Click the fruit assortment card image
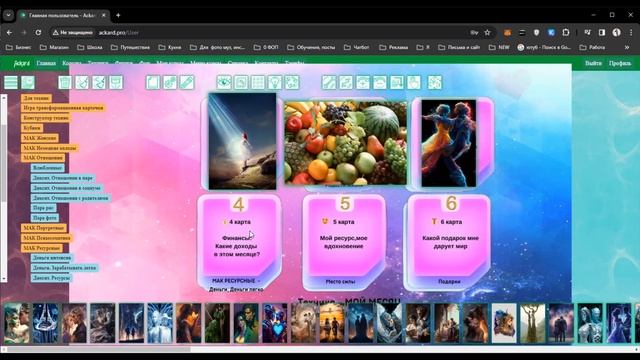The width and height of the screenshot is (640, 360). pyautogui.click(x=346, y=143)
